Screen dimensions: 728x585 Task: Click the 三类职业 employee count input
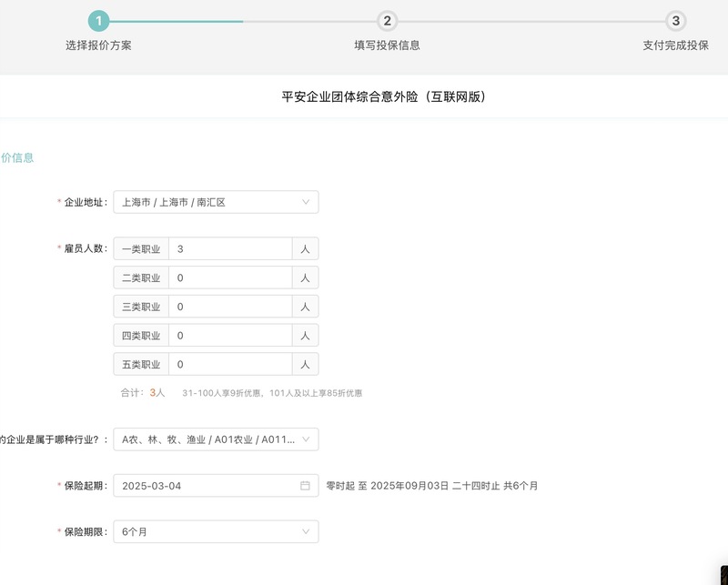(x=230, y=307)
